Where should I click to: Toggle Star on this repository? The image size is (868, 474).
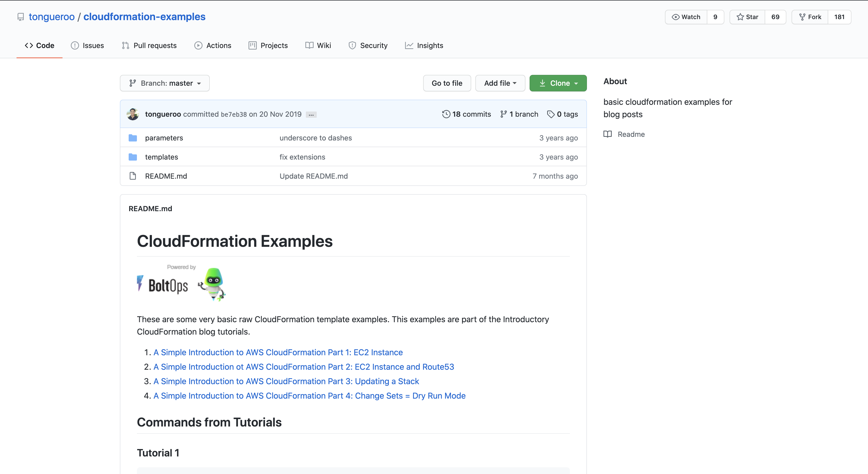(x=747, y=17)
